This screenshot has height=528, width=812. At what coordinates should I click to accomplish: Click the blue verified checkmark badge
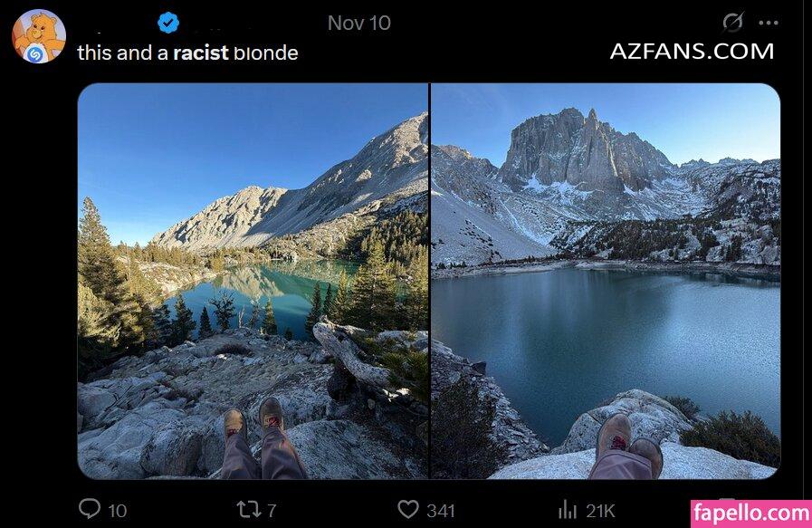[168, 23]
